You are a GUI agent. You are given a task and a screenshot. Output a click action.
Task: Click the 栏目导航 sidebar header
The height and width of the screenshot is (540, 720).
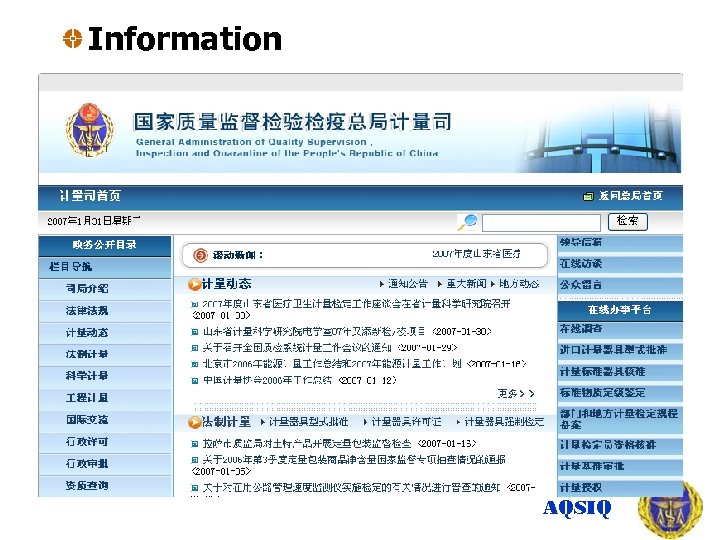[x=105, y=267]
